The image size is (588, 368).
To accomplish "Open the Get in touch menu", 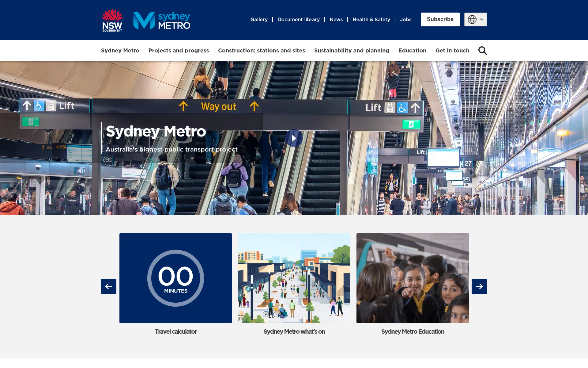I will tap(452, 51).
